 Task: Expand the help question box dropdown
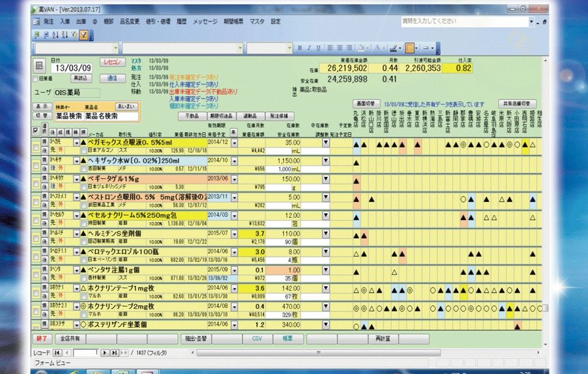coord(531,21)
